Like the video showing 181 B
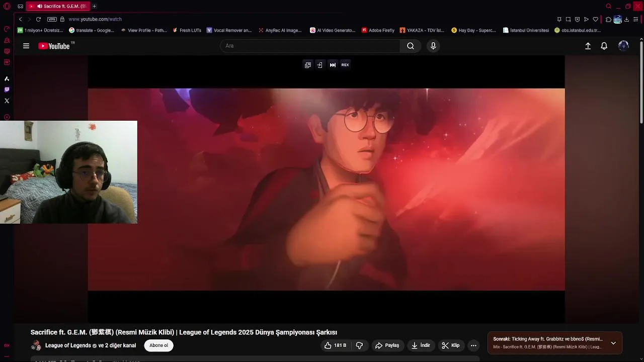This screenshot has width=644, height=362. point(335,345)
